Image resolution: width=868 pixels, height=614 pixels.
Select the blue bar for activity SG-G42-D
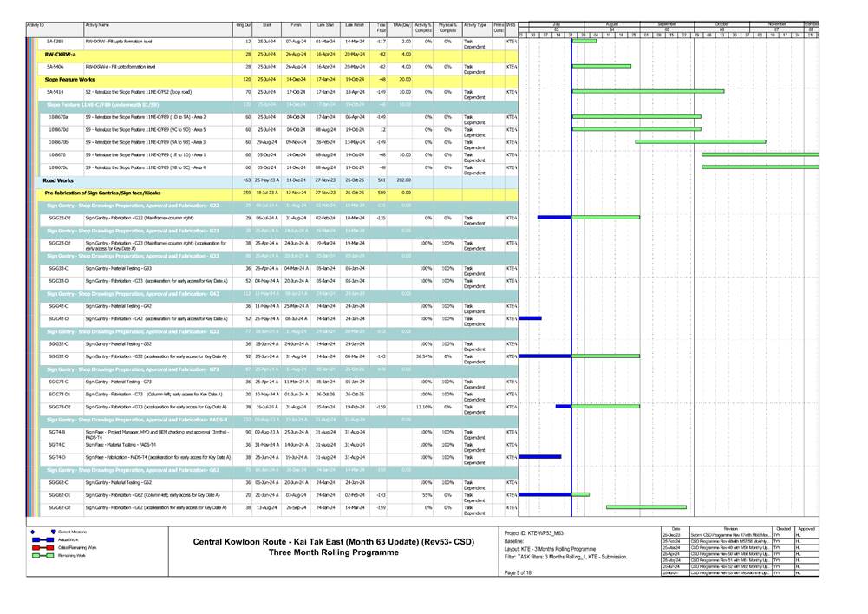click(x=532, y=317)
